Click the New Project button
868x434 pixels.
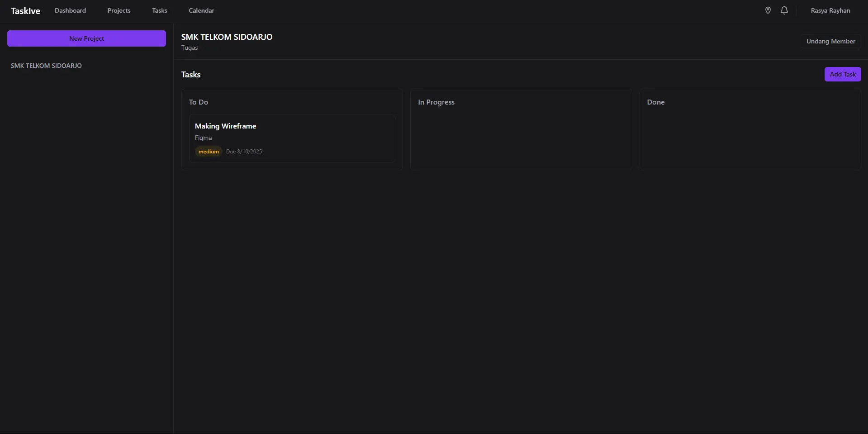tap(86, 38)
